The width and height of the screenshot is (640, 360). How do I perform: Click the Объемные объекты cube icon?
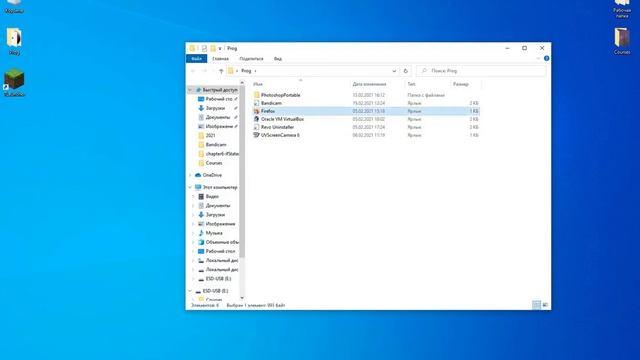pos(201,242)
